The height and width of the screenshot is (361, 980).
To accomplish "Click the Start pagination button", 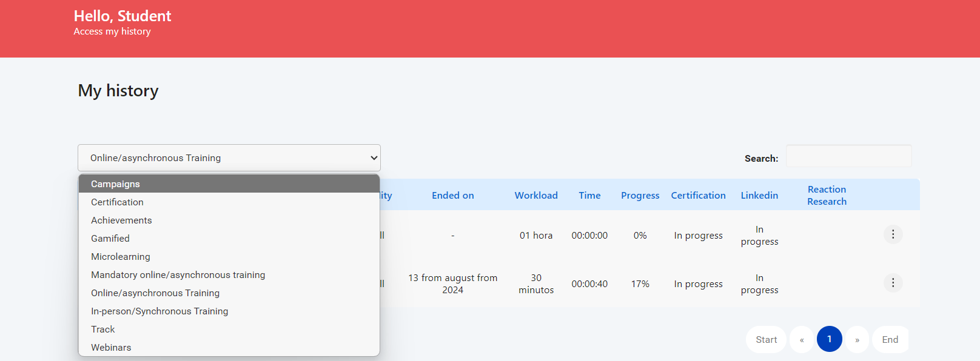I will click(766, 339).
